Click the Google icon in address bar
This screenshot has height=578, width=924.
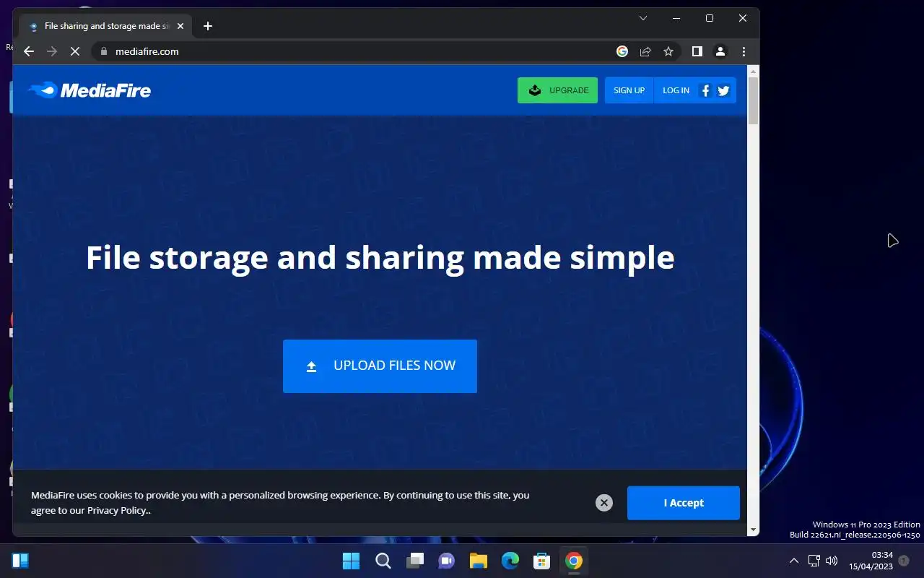click(622, 51)
